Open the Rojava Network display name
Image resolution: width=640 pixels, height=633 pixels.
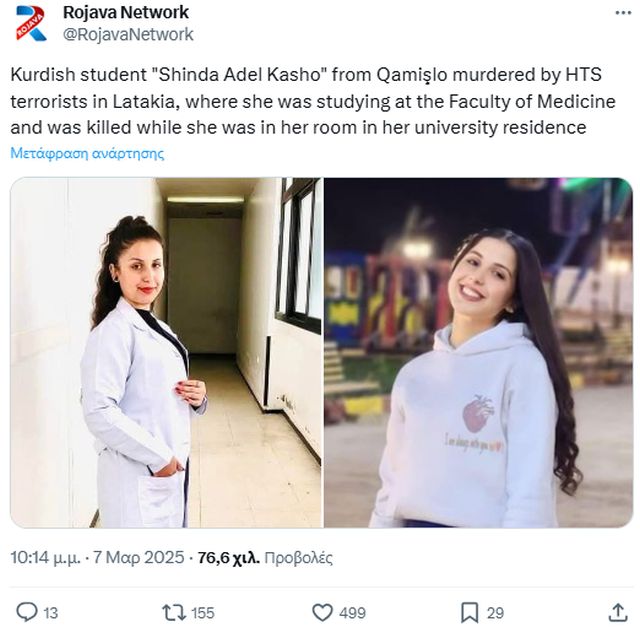[x=126, y=12]
